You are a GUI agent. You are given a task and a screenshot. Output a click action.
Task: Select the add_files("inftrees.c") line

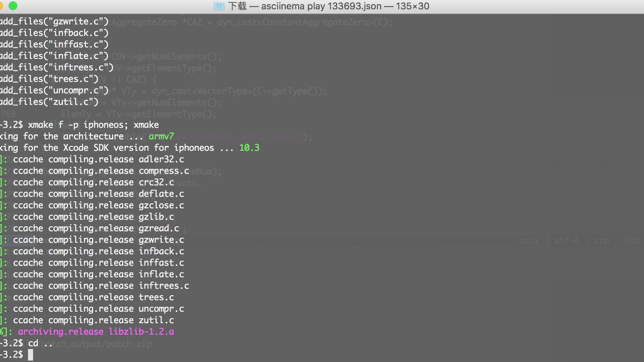[x=57, y=67]
